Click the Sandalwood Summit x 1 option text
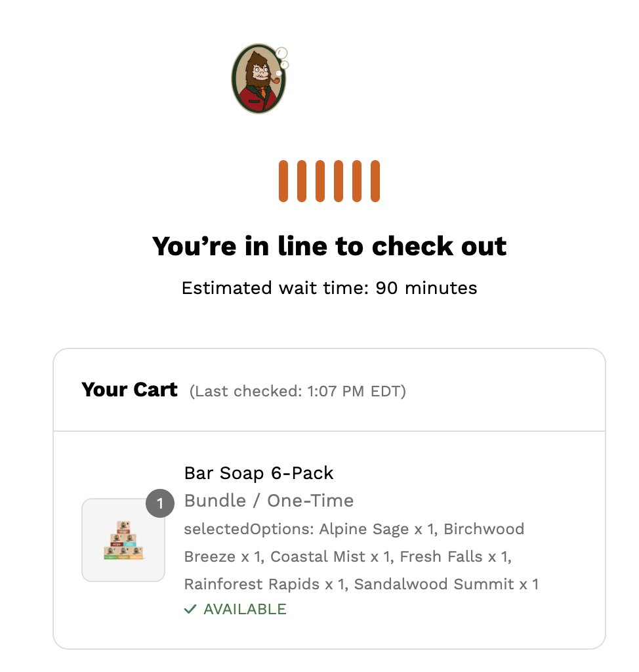Viewport: 639px width, 672px height. pyautogui.click(x=446, y=584)
